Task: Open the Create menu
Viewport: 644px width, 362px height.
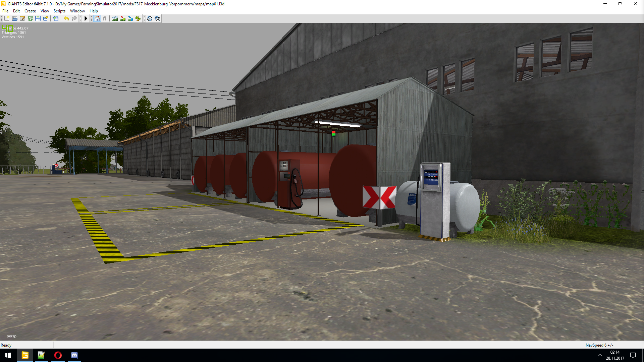Action: click(30, 11)
